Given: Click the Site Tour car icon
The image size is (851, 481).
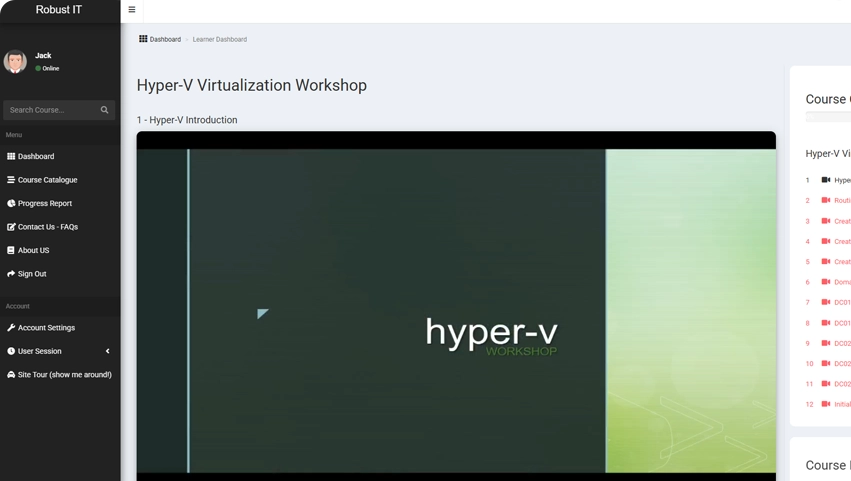Looking at the screenshot, I should click(11, 375).
